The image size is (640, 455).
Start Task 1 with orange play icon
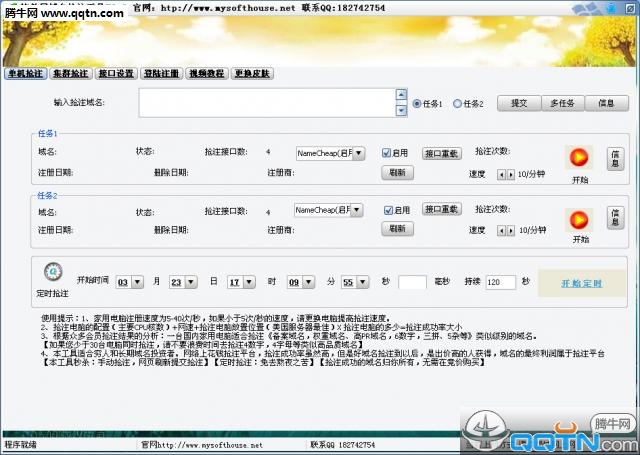coord(578,158)
